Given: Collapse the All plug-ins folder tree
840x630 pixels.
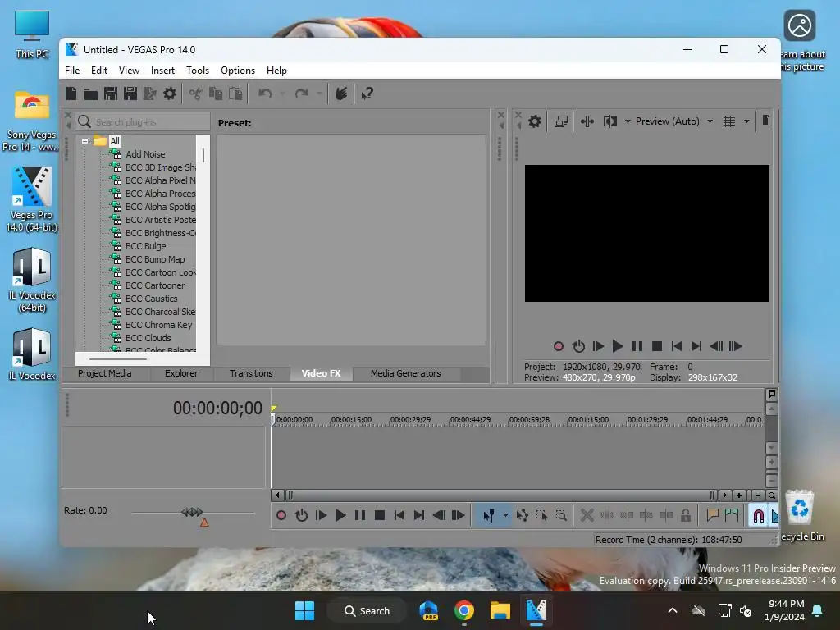Looking at the screenshot, I should pyautogui.click(x=84, y=141).
